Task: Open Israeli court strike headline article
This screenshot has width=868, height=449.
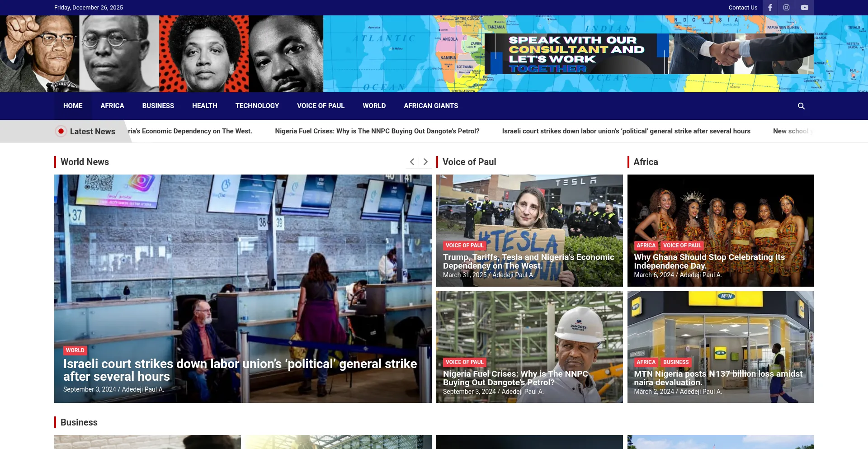Action: pos(240,370)
